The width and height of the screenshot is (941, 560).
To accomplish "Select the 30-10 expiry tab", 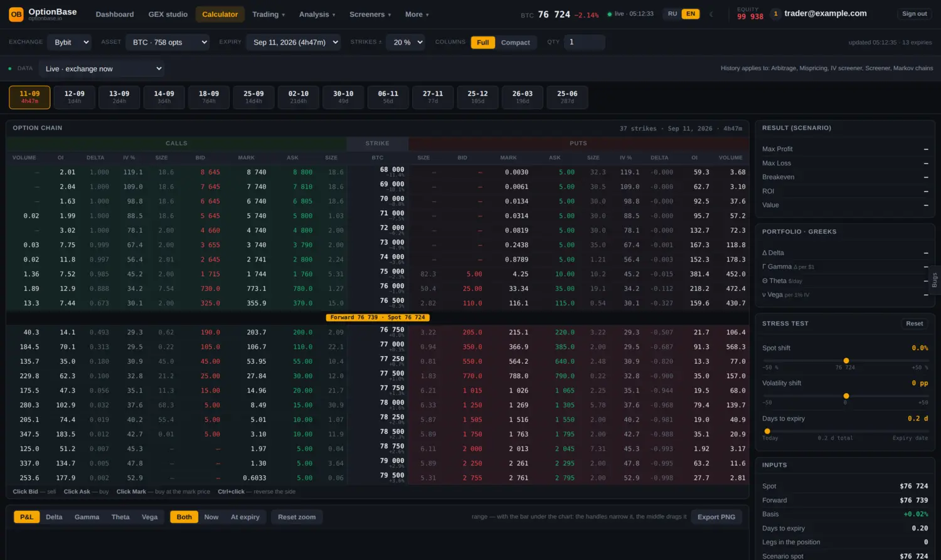I will 343,97.
